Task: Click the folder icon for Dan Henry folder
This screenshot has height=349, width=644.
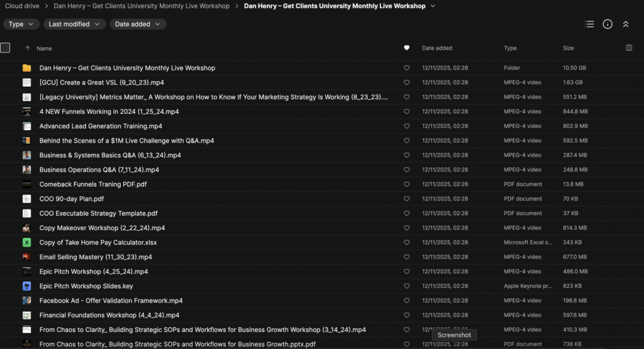Action: tap(26, 68)
